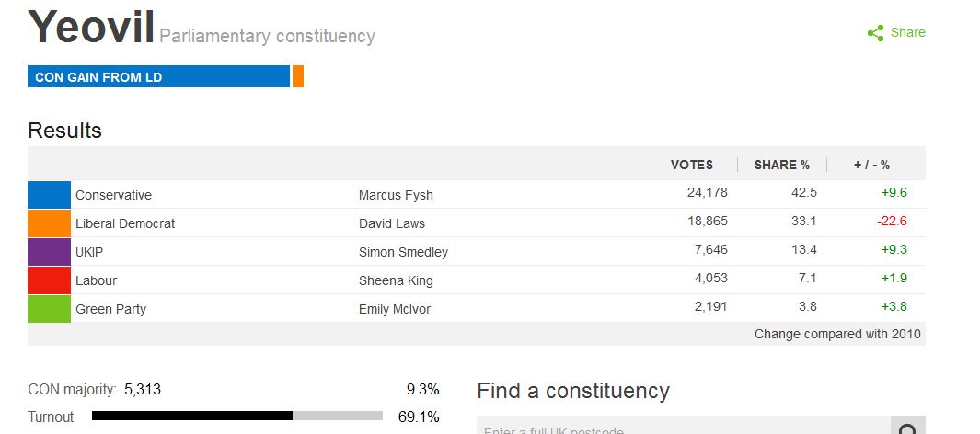980x434 pixels.
Task: Click the SHARE % column header
Action: pyautogui.click(x=781, y=165)
